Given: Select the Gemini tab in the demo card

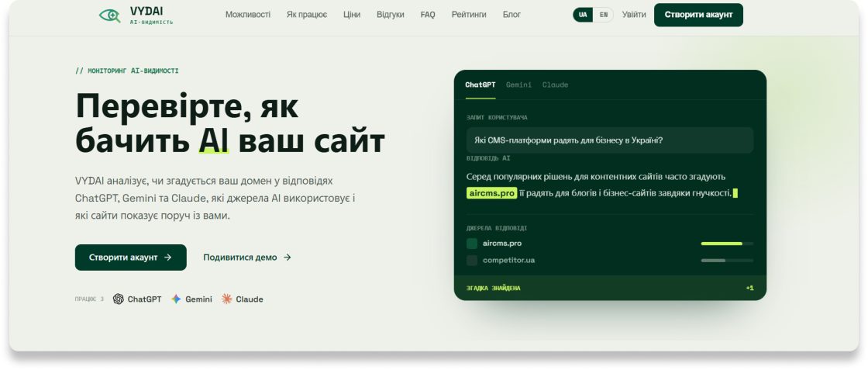Looking at the screenshot, I should (x=518, y=85).
